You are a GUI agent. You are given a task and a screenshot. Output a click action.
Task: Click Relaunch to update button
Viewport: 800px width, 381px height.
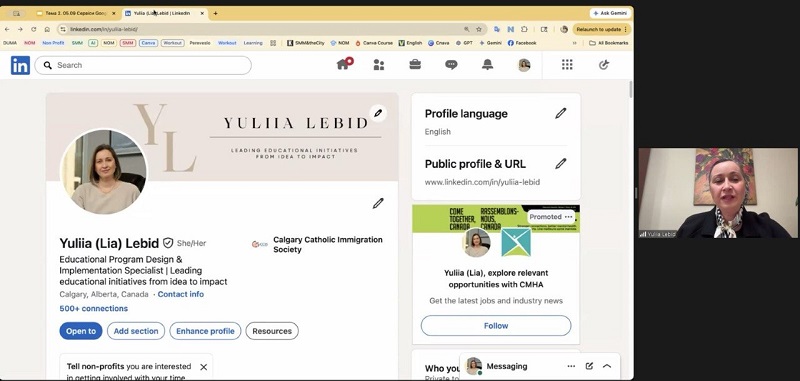(602, 30)
